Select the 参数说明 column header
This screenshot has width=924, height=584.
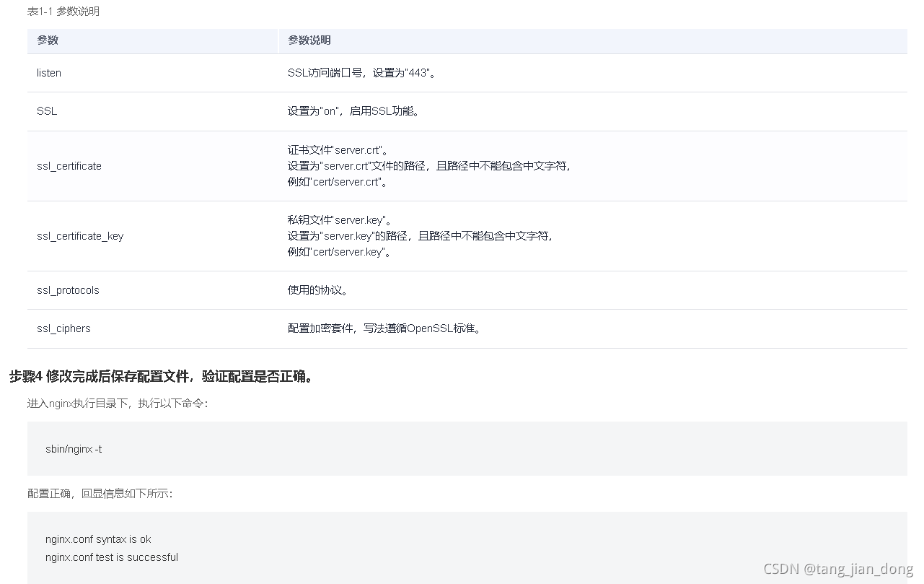(x=309, y=40)
